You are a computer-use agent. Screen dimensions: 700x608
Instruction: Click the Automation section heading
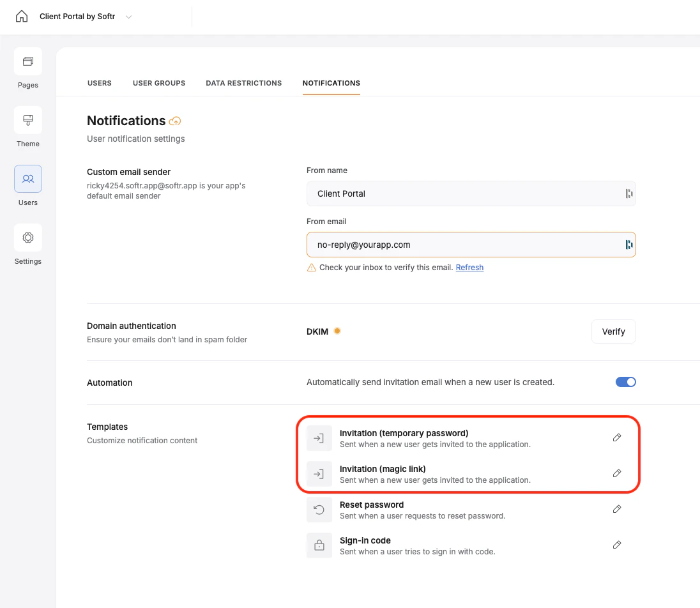tap(109, 383)
